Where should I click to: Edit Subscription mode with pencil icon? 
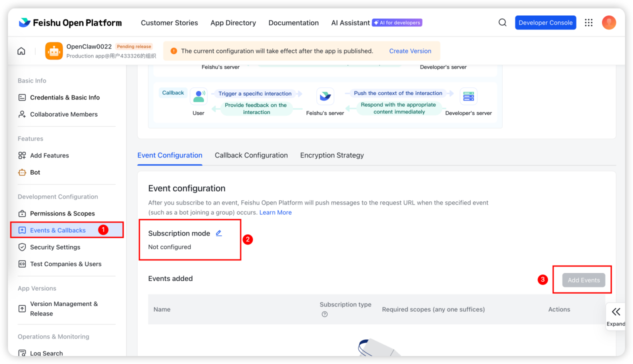[218, 233]
